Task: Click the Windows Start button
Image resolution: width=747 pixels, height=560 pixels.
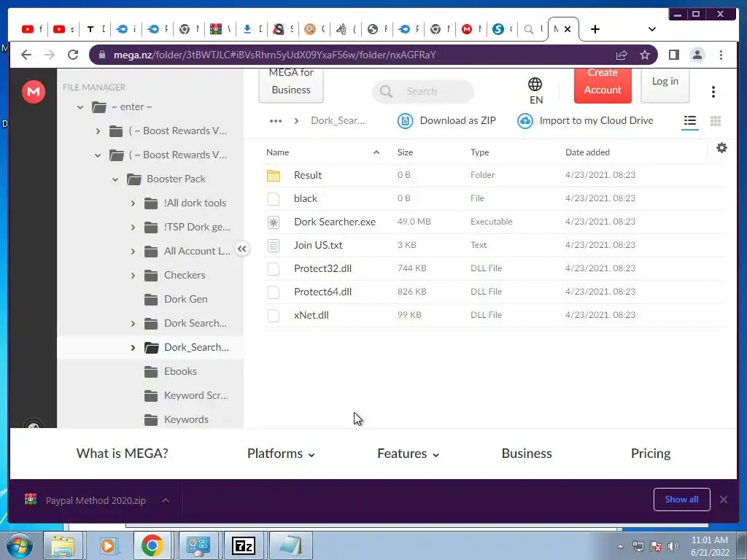Action: 19,545
